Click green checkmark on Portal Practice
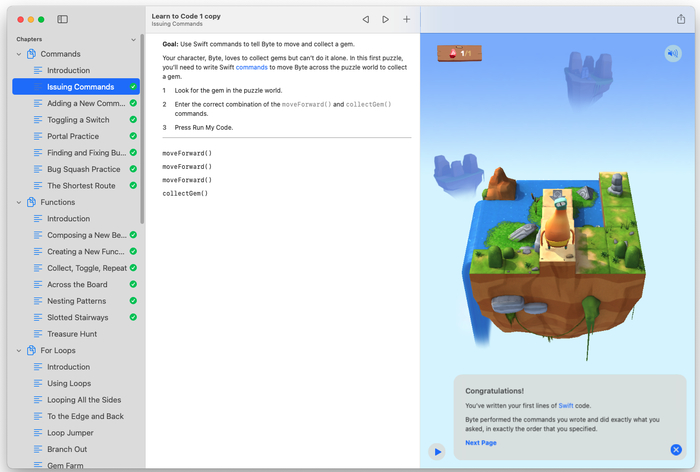 [x=133, y=136]
